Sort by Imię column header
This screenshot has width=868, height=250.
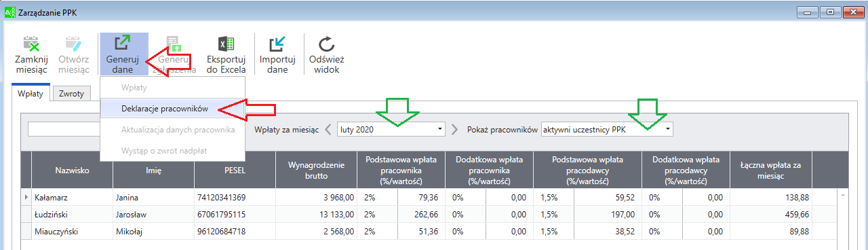154,171
